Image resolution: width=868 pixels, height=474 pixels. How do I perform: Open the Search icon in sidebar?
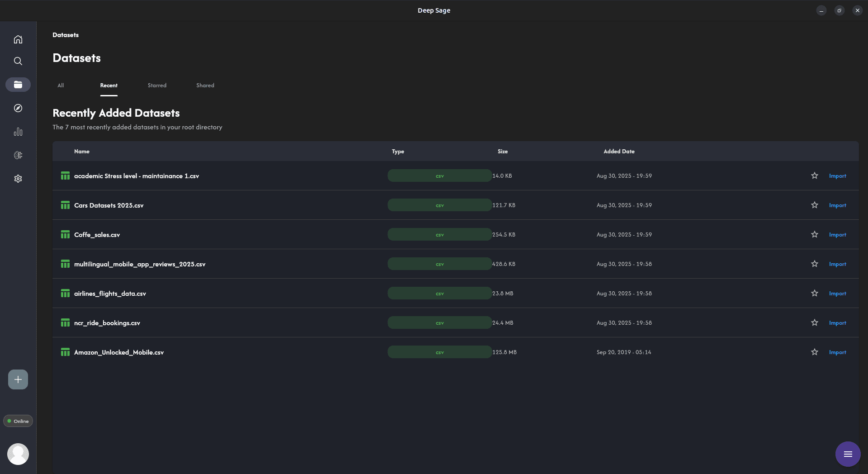(x=18, y=61)
